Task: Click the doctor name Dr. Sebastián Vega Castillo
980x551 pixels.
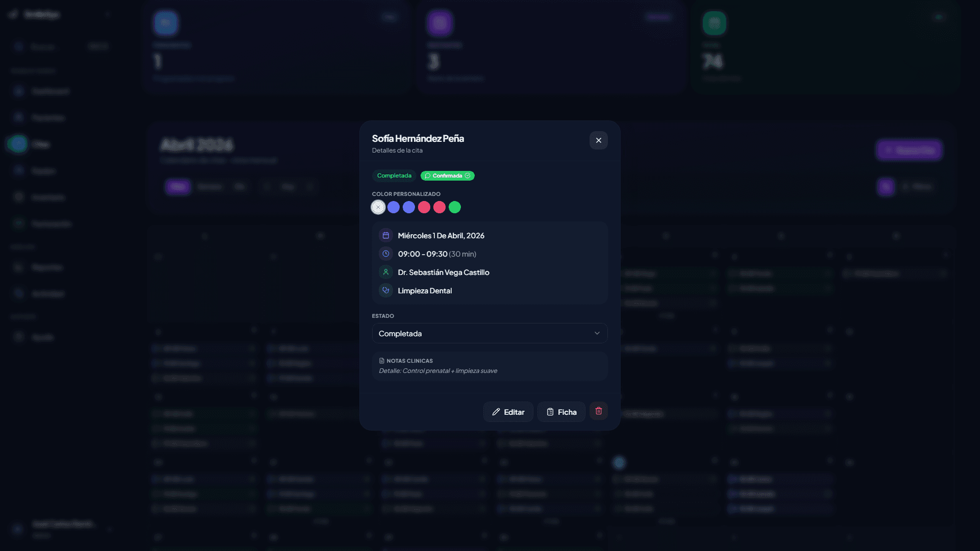Action: tap(444, 272)
